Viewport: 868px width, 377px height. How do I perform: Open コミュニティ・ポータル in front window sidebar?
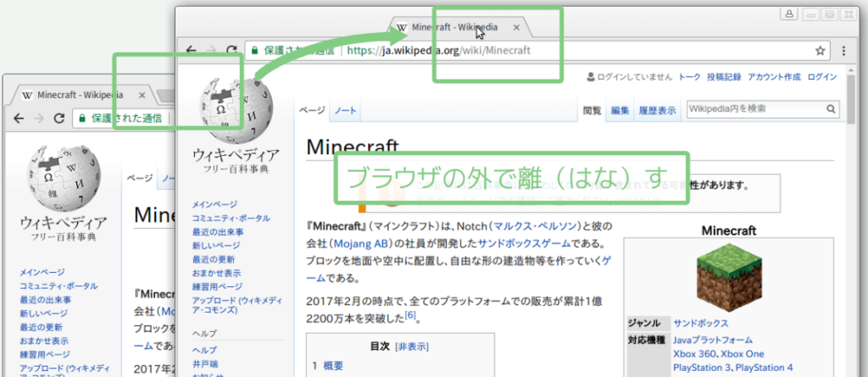231,218
